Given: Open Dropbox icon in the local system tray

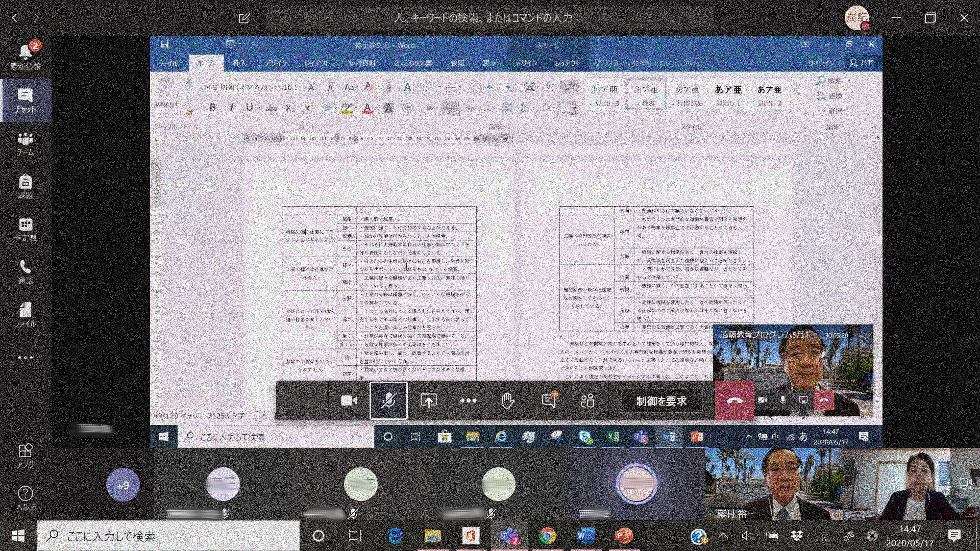Looking at the screenshot, I should (796, 536).
